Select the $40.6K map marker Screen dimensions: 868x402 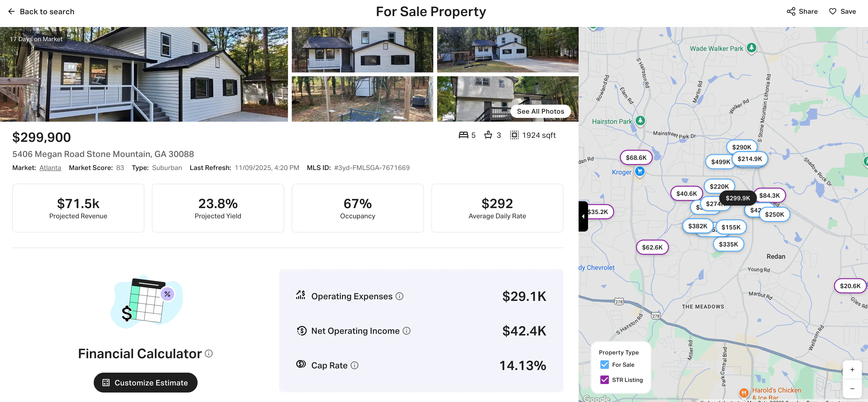686,194
